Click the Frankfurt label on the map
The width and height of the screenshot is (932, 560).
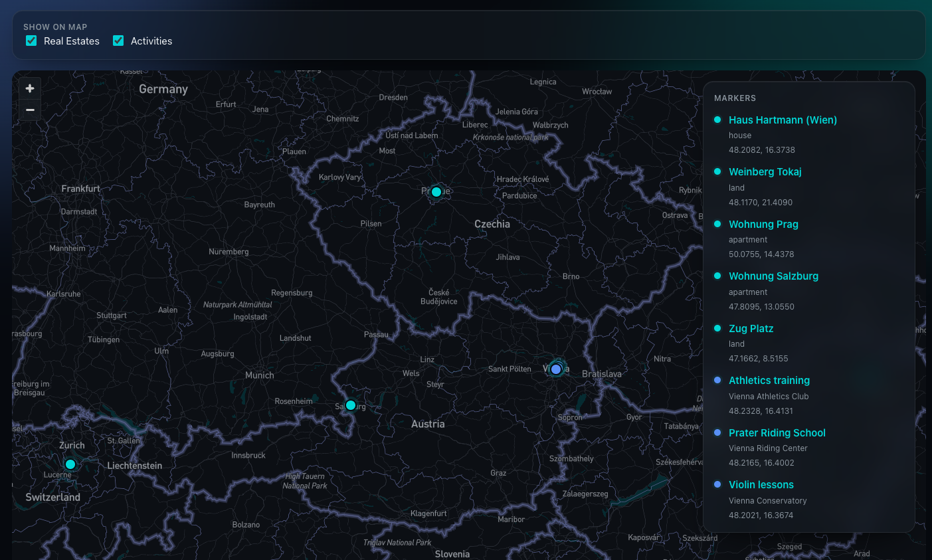[x=81, y=189]
